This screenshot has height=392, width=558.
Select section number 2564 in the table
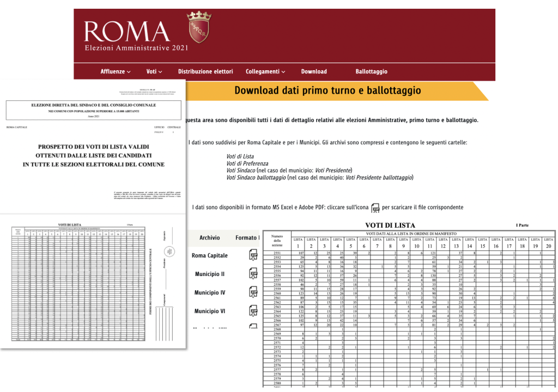[x=277, y=311]
